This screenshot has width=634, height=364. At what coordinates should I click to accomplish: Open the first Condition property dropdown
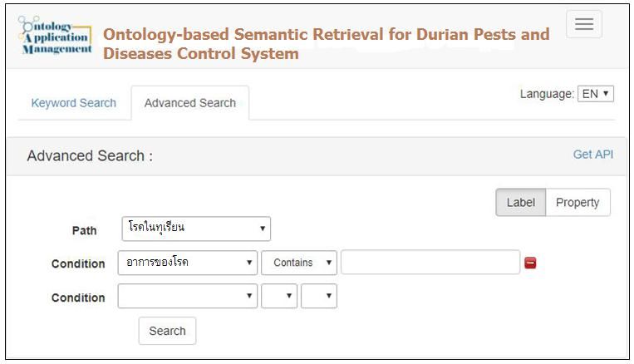[188, 263]
